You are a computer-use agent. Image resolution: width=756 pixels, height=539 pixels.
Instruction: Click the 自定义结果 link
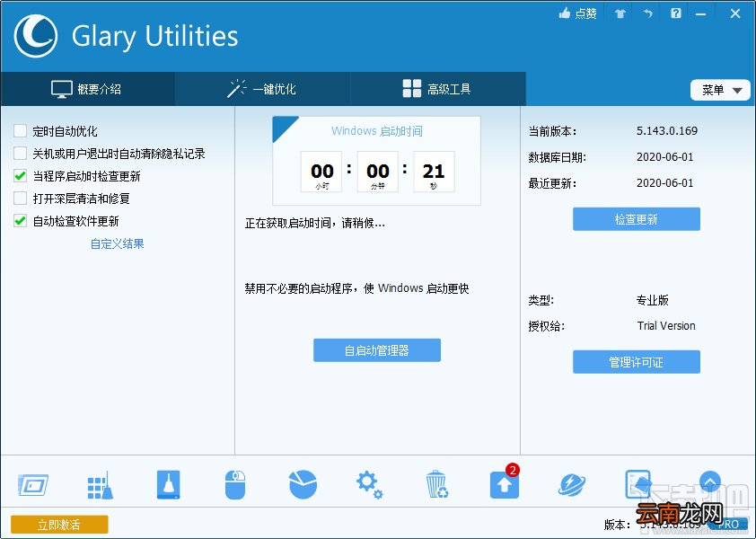(117, 243)
